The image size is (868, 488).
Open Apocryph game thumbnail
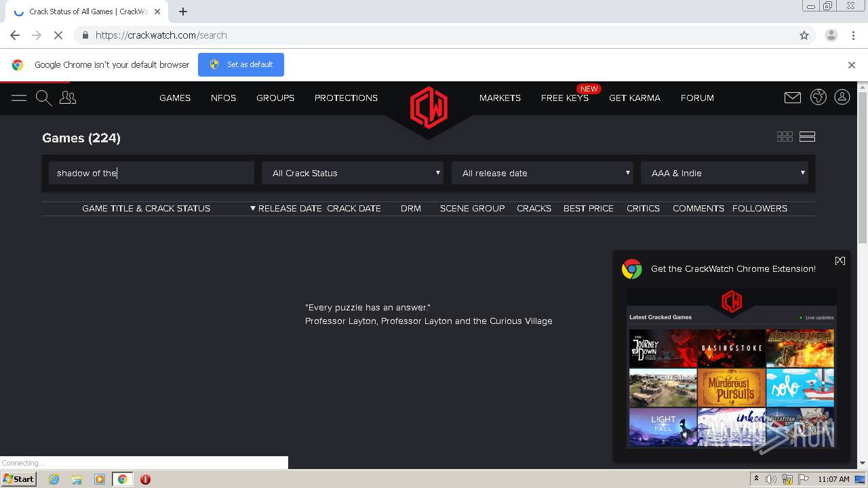(800, 348)
